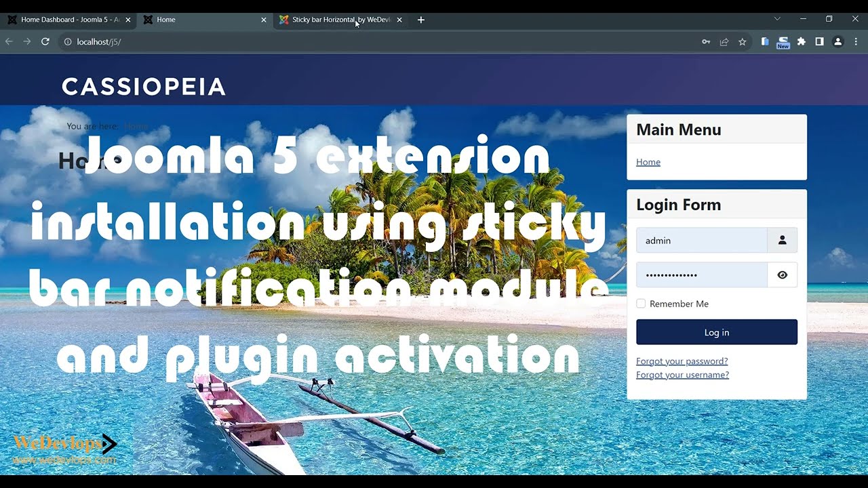Screen dimensions: 868x488
Task: Click the Main Menu heading
Action: (x=679, y=129)
